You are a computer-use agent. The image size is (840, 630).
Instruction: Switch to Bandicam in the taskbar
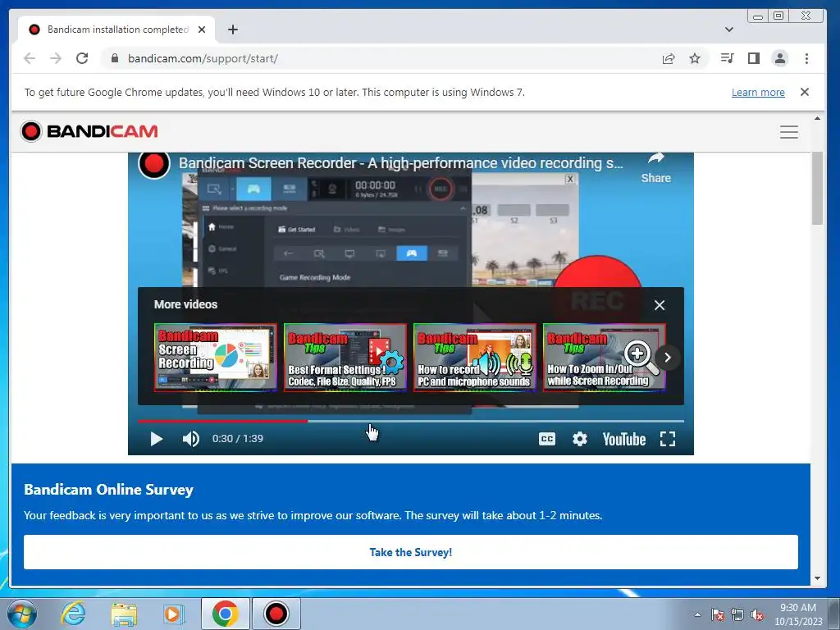point(276,614)
